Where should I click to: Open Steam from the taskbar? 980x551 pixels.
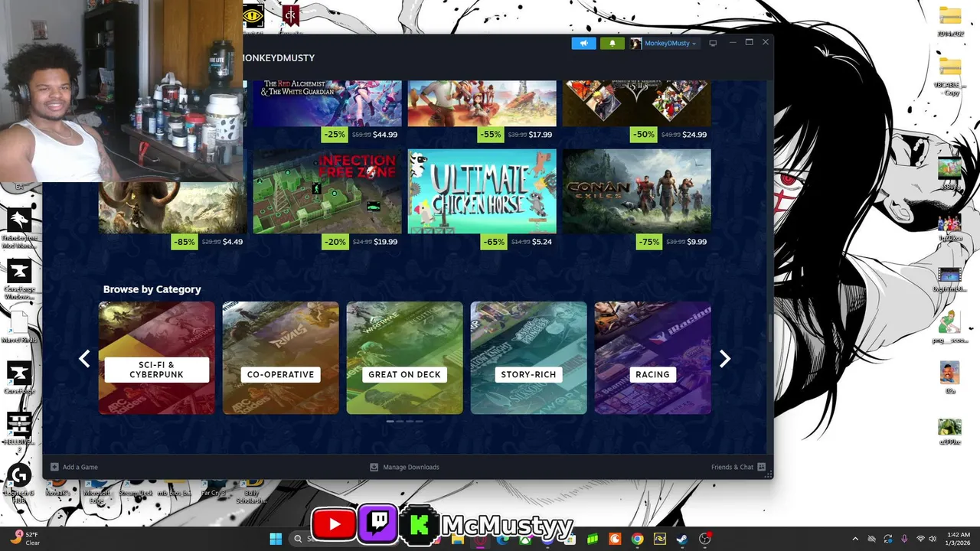click(x=681, y=539)
